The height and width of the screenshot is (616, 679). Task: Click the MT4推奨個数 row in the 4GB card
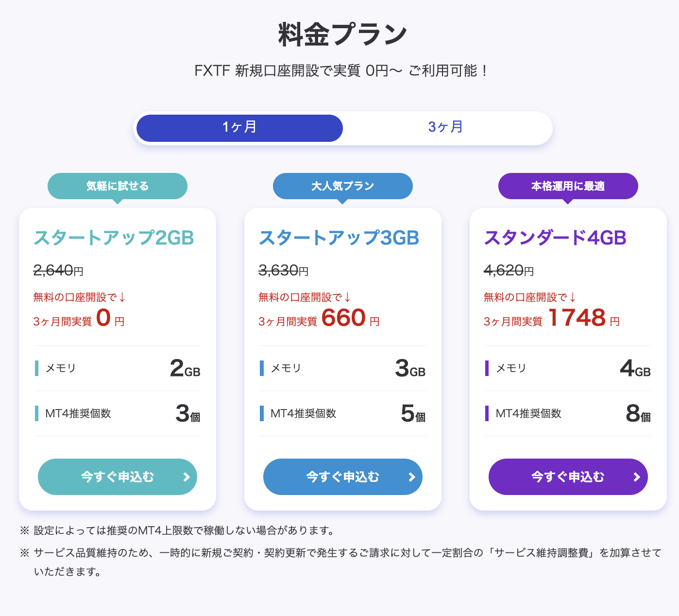[568, 413]
